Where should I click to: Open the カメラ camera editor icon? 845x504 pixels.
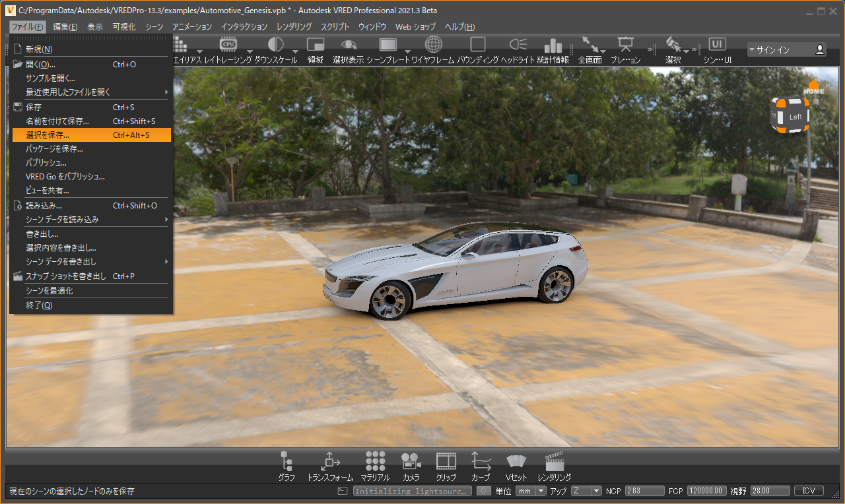pos(411,461)
